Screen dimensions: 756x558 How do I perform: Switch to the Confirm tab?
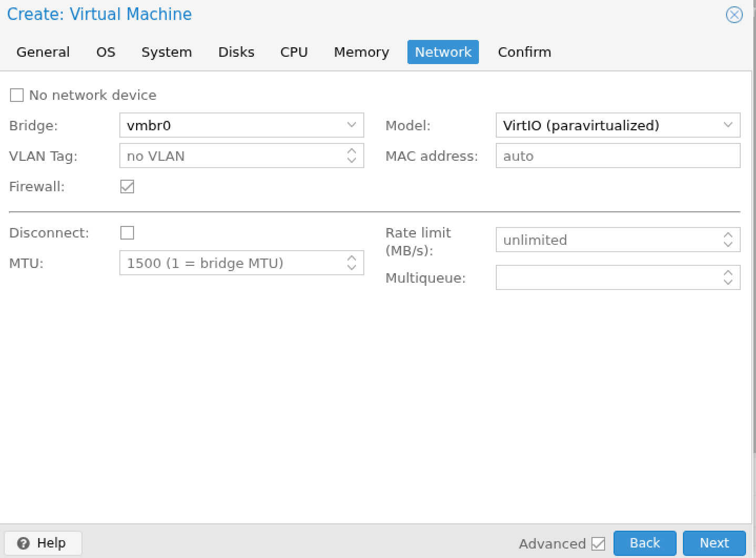tap(524, 52)
